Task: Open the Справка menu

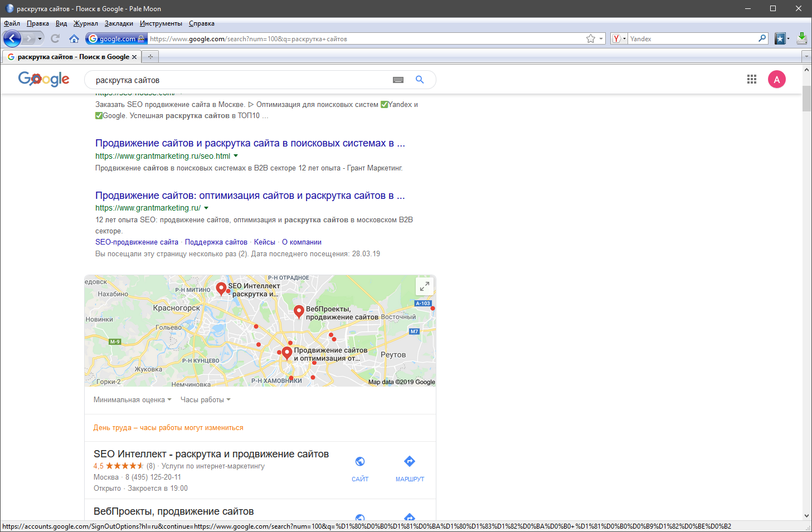Action: pyautogui.click(x=202, y=23)
